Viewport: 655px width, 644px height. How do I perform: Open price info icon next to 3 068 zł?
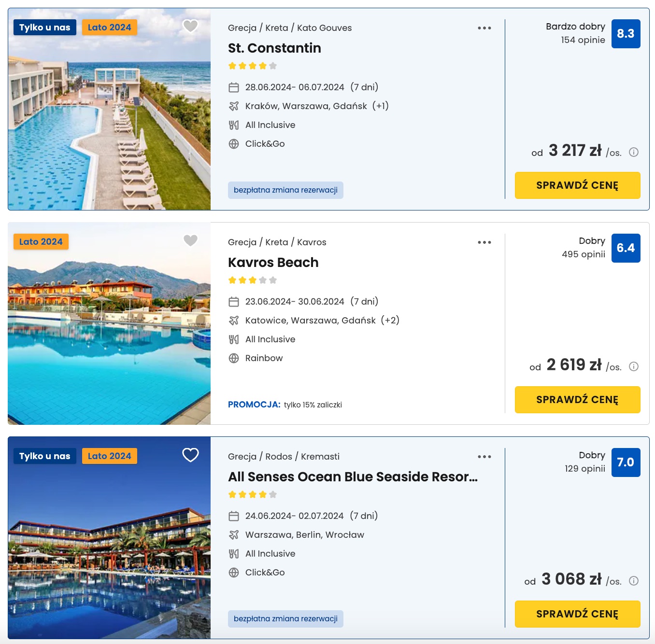click(634, 581)
